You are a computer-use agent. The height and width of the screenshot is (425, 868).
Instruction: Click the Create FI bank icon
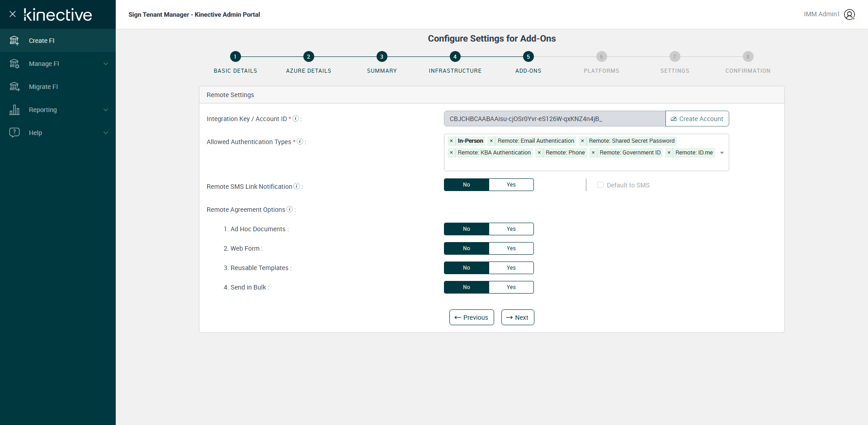(14, 41)
